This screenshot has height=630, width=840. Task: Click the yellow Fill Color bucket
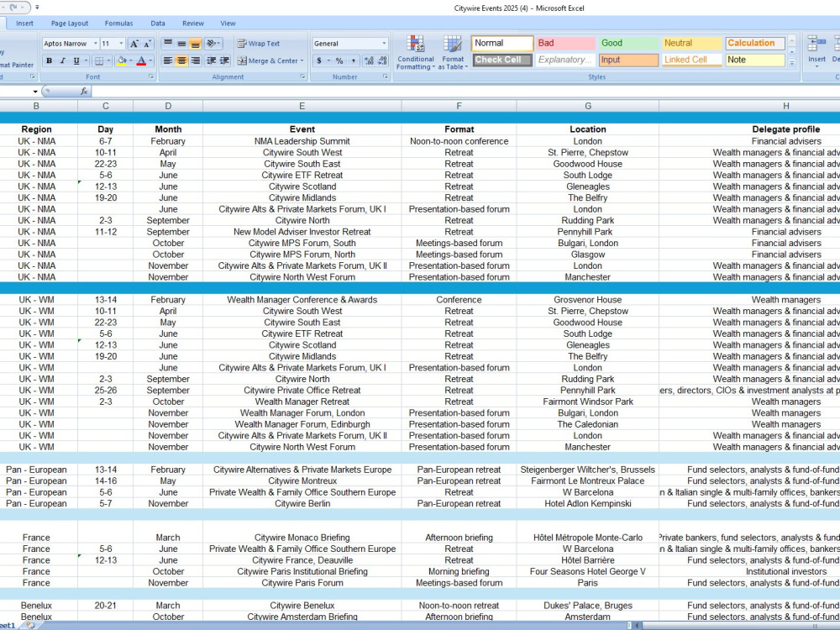(122, 61)
